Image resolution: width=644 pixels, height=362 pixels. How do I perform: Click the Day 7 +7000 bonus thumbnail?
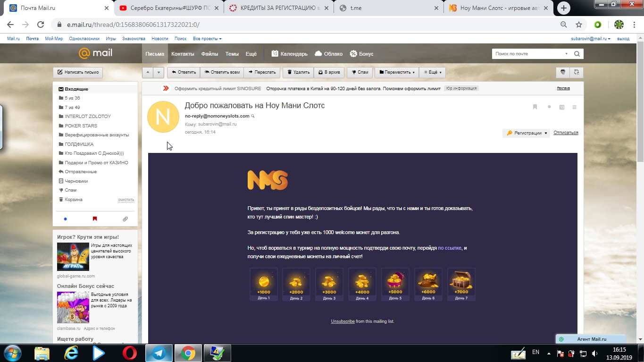click(461, 284)
